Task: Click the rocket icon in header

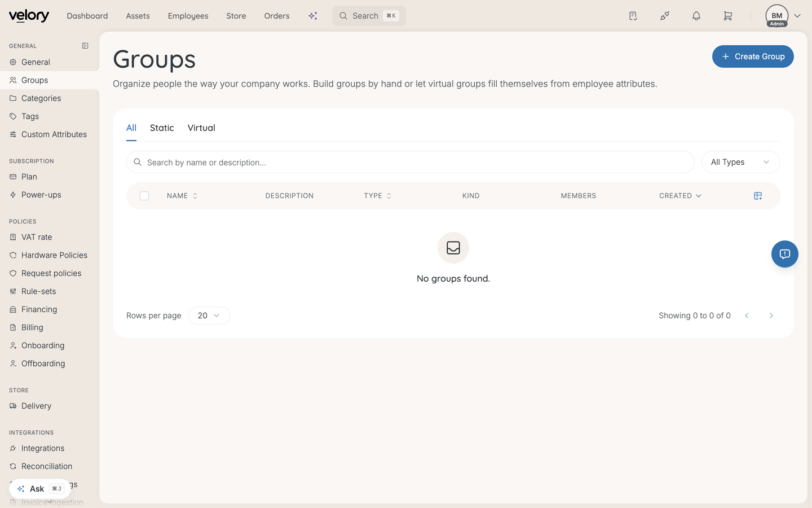Action: tap(665, 16)
